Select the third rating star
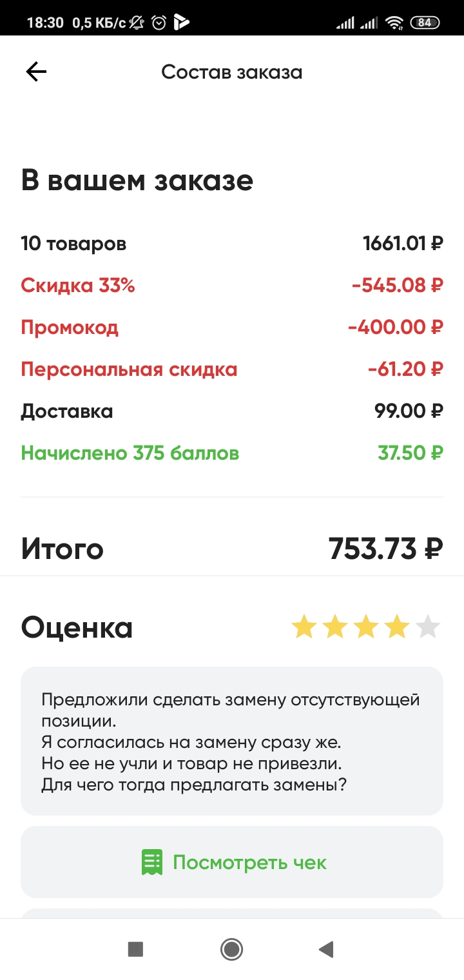Viewport: 464px width, 980px height. pos(366,627)
